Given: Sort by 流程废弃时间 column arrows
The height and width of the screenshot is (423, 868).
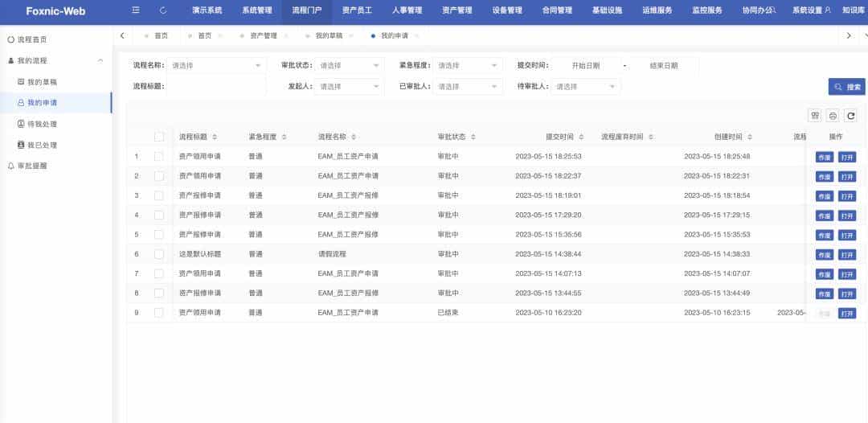Looking at the screenshot, I should 651,137.
